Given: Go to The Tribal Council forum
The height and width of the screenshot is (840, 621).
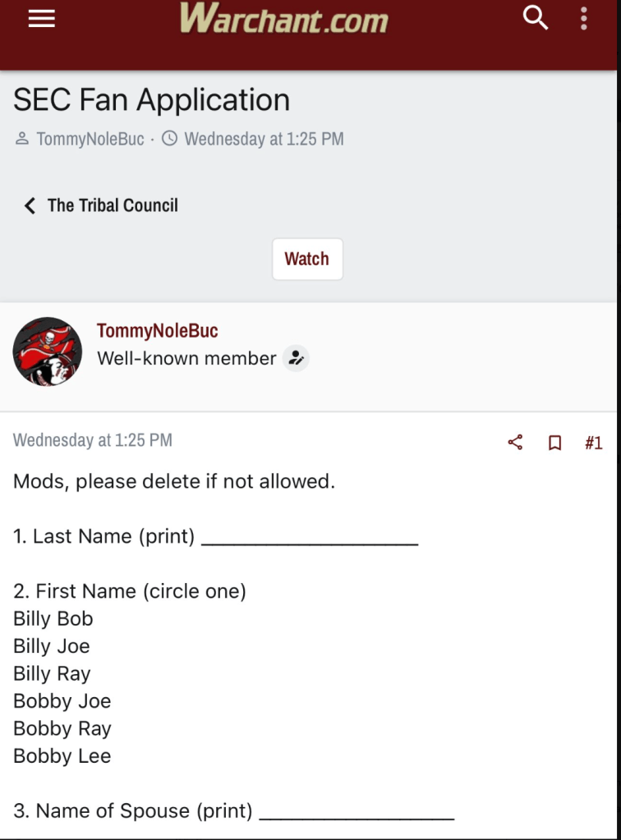Looking at the screenshot, I should click(113, 205).
